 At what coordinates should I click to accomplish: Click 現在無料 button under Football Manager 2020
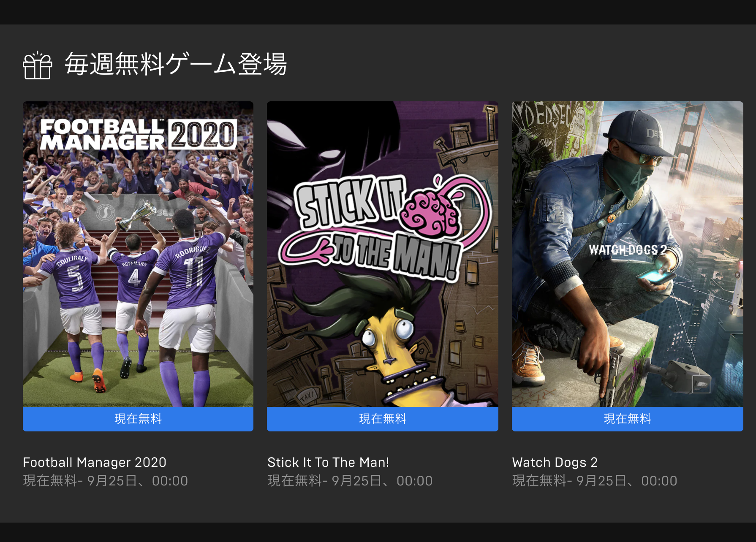coord(138,419)
